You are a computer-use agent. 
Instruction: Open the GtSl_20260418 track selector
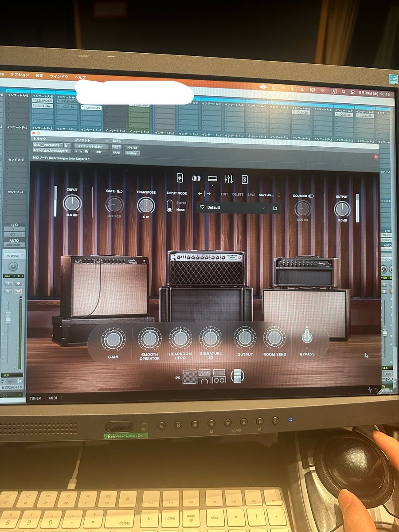click(x=48, y=145)
